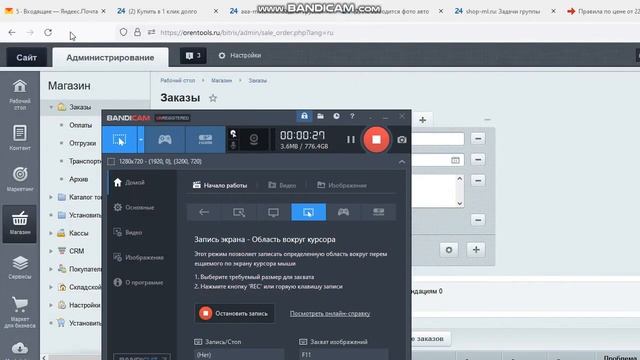Open Администрирование tab
The height and width of the screenshot is (360, 640).
pyautogui.click(x=110, y=58)
